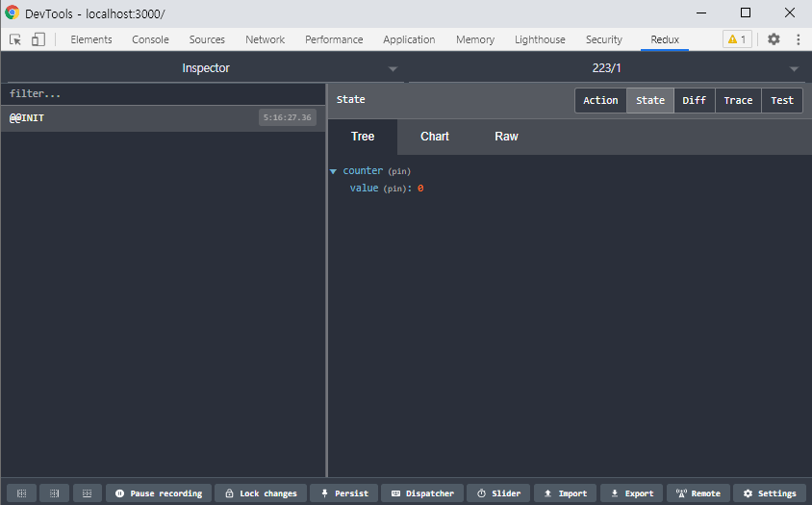Open the 223/1 instance dropdown
This screenshot has height=505, width=812.
pyautogui.click(x=606, y=68)
